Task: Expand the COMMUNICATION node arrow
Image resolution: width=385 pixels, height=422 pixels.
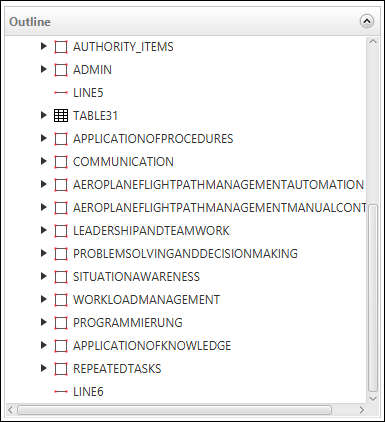Action: (43, 161)
